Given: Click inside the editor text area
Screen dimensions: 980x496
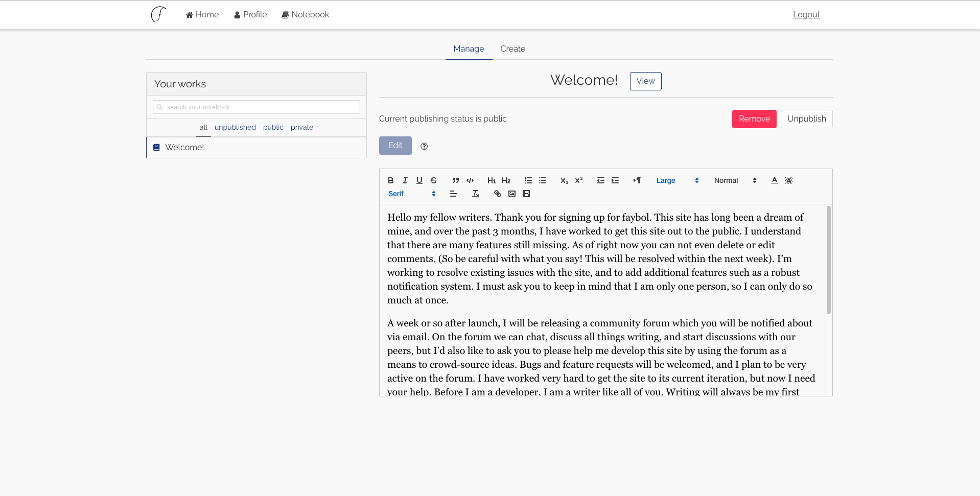Looking at the screenshot, I should [603, 300].
